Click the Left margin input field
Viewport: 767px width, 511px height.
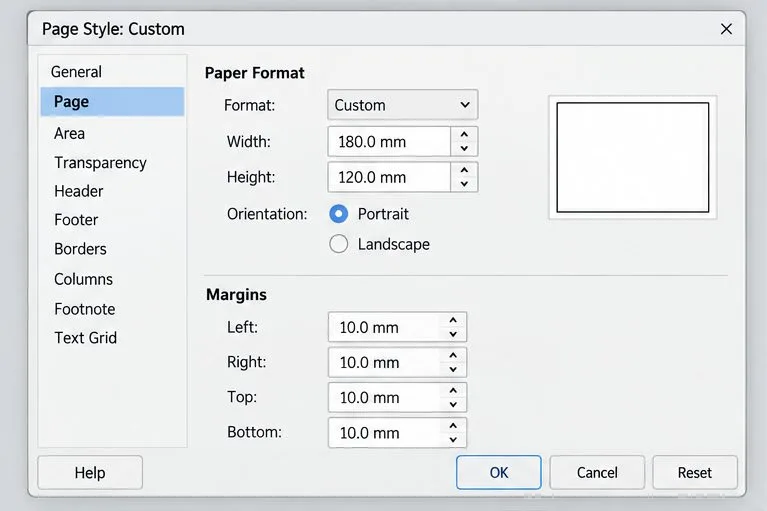385,327
